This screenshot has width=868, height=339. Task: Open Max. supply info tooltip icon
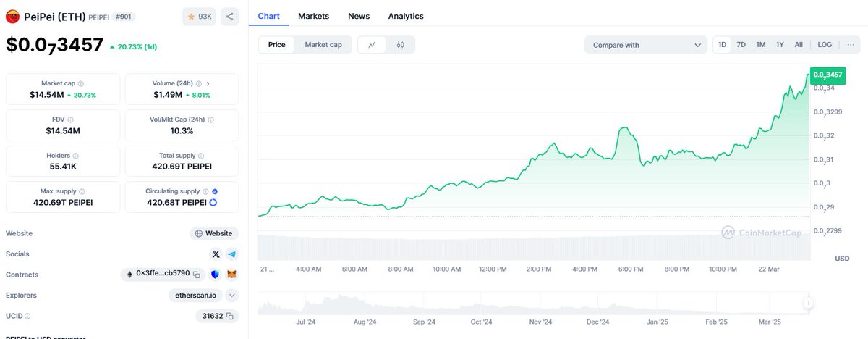coord(81,191)
